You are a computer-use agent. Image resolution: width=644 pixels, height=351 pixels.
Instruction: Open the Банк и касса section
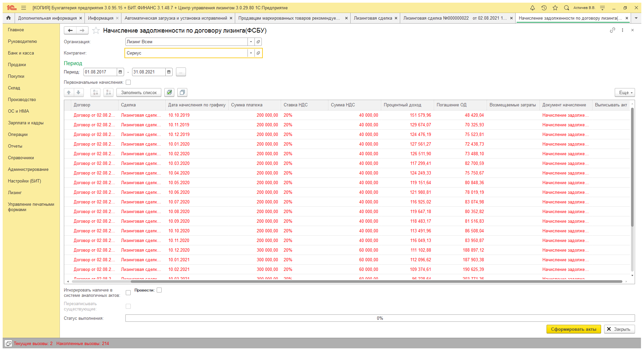21,53
